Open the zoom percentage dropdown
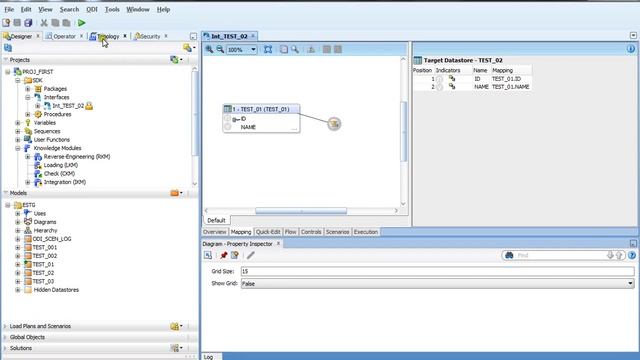 [x=253, y=49]
